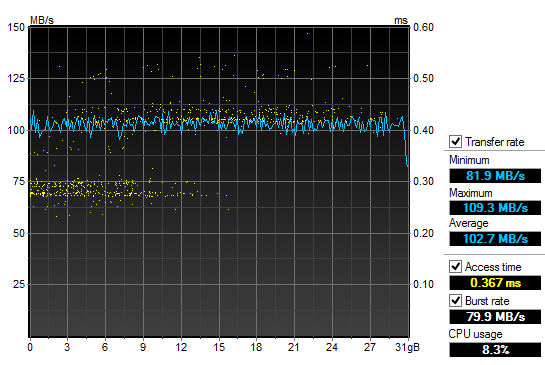The image size is (545, 365).
Task: Click the 150 mark on left axis
Action: coord(16,27)
